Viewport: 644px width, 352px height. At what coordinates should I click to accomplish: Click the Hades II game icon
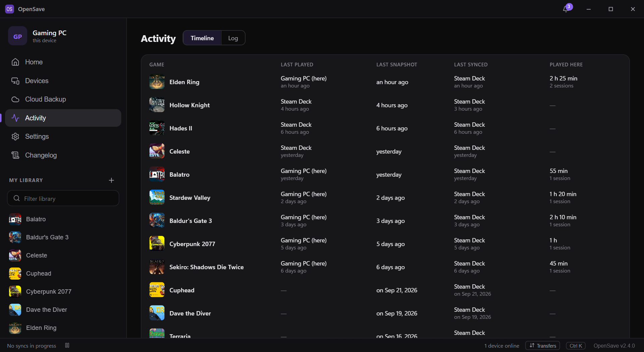(157, 128)
